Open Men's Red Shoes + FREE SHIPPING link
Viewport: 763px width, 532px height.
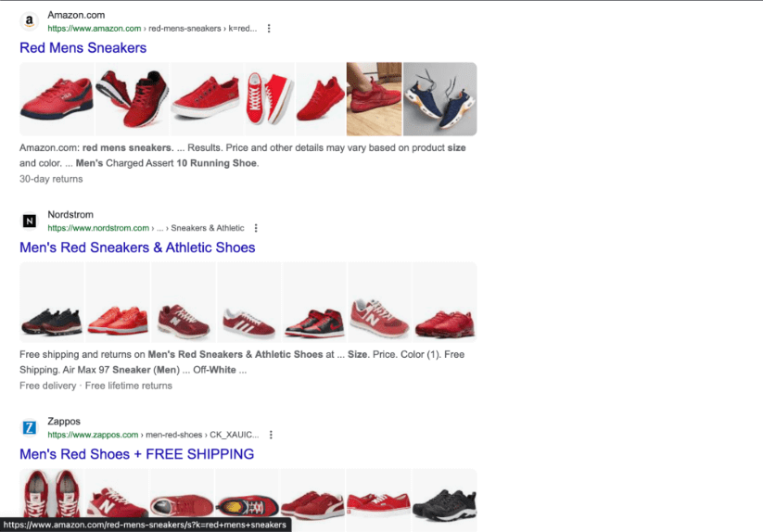[x=136, y=454]
